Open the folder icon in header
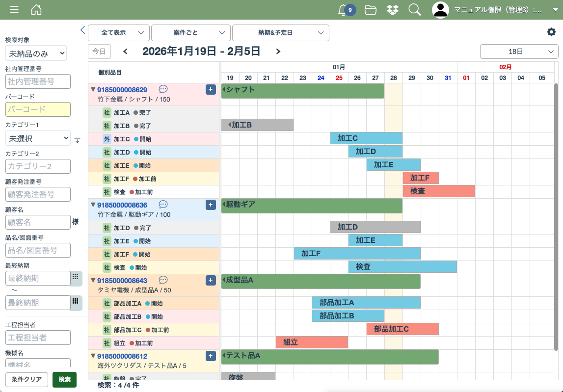563x392 pixels. click(x=371, y=10)
